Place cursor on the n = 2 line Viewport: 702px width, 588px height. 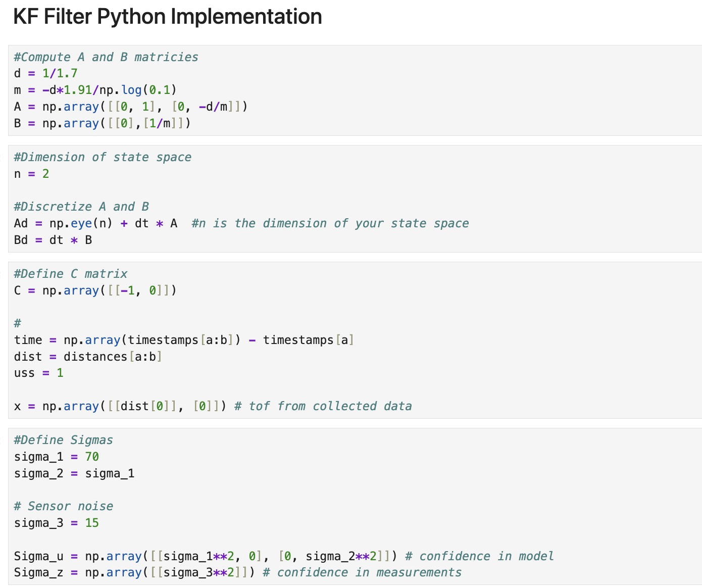31,174
